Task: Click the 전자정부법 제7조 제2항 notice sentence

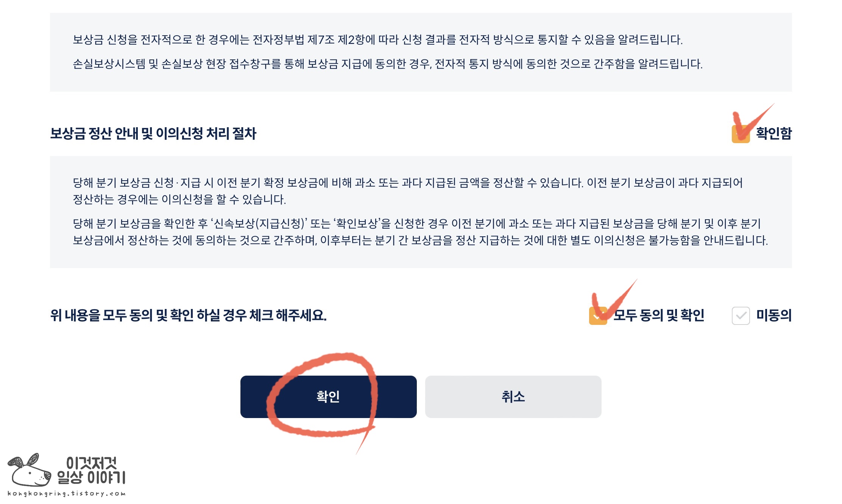Action: point(377,39)
